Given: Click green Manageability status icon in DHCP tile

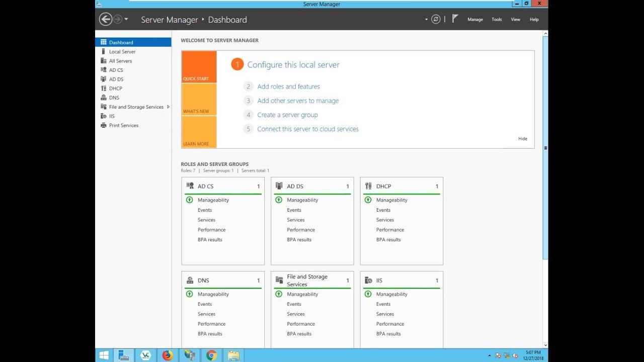Looking at the screenshot, I should pyautogui.click(x=368, y=200).
